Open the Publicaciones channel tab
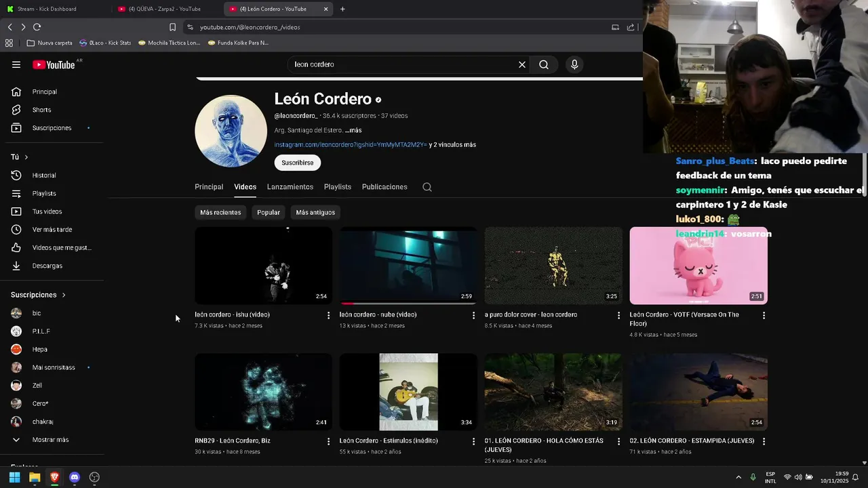 (x=384, y=187)
